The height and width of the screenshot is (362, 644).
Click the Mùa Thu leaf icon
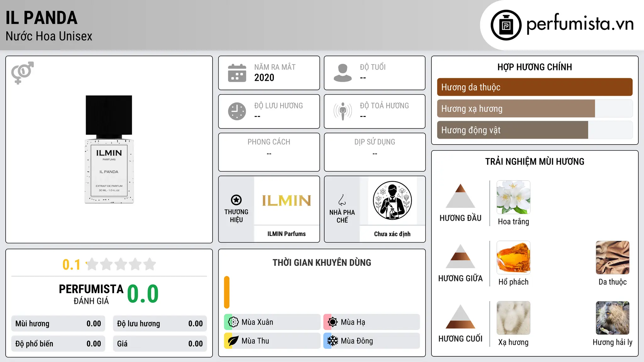click(233, 341)
